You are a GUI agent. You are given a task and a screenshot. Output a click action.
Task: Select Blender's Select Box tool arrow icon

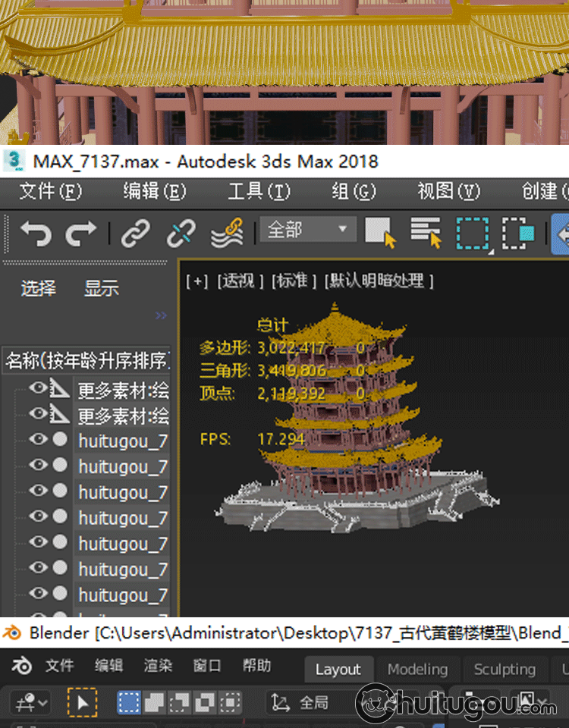click(82, 702)
